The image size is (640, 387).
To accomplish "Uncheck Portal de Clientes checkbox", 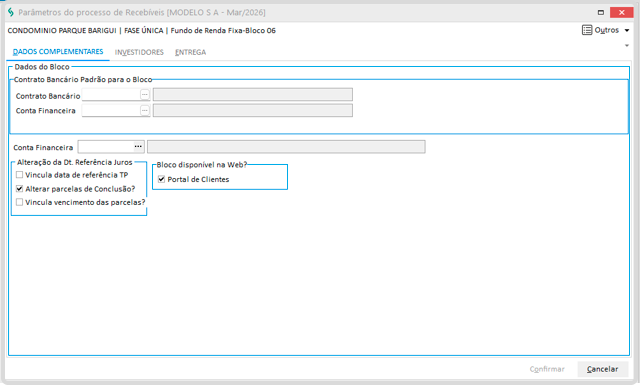I will [161, 179].
